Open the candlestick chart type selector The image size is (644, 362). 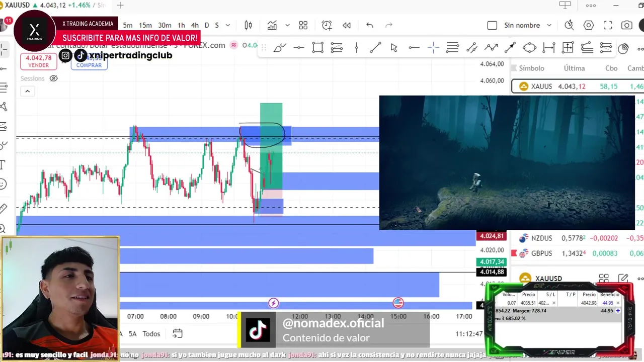tap(248, 25)
